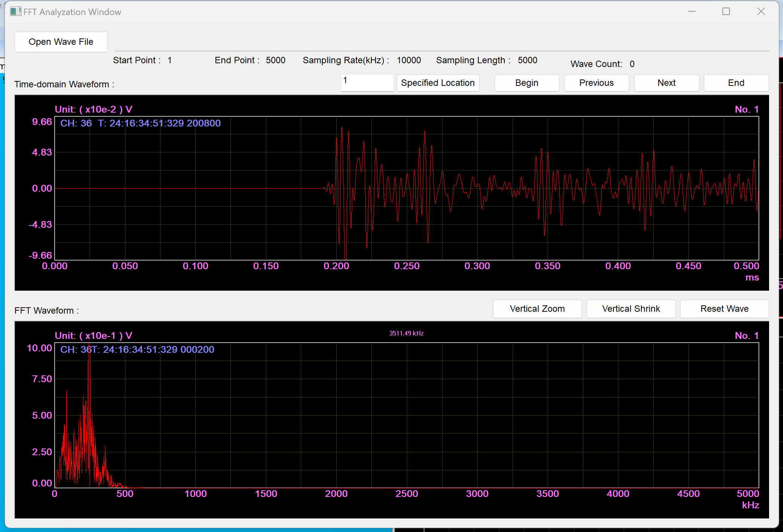Click the time-domain channel label CH: 36

pyautogui.click(x=76, y=123)
